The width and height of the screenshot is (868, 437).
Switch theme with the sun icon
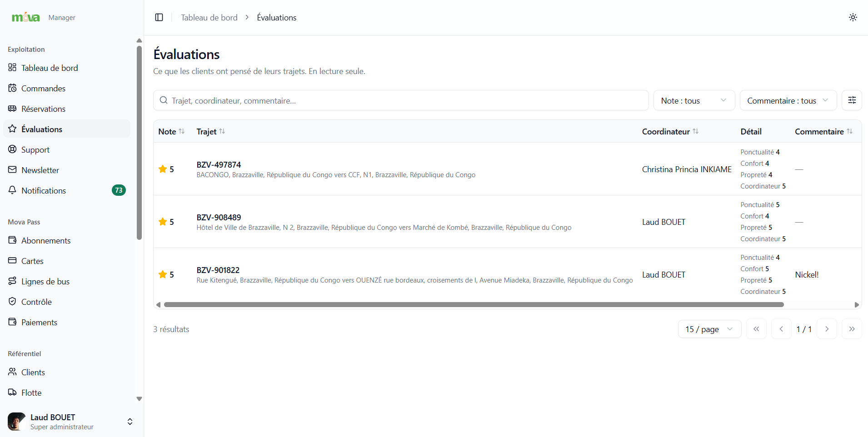(853, 17)
